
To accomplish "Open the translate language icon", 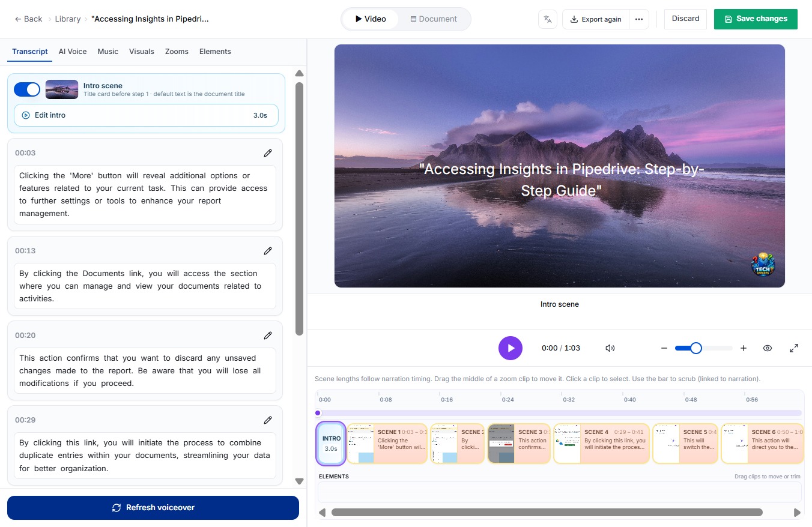I will pyautogui.click(x=547, y=19).
